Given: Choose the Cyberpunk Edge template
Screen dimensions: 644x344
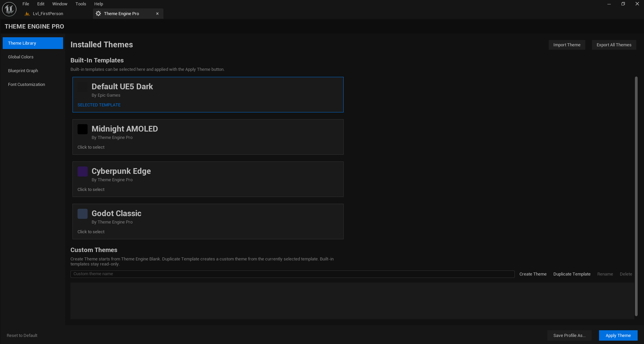Looking at the screenshot, I should point(208,179).
